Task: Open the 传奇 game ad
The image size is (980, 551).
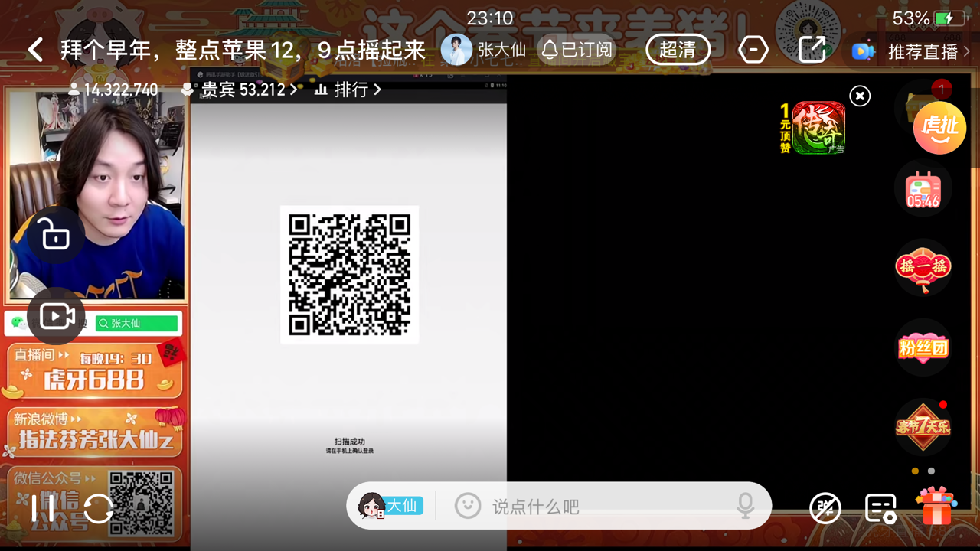Action: tap(818, 128)
